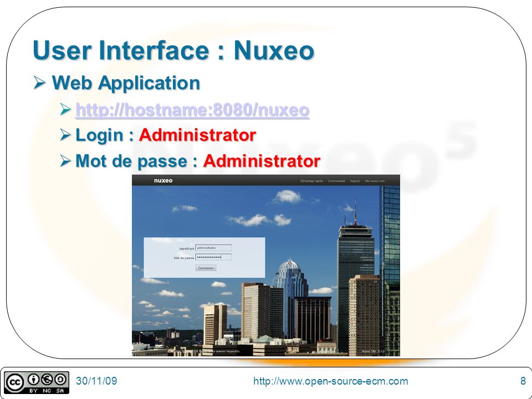Image resolution: width=532 pixels, height=399 pixels.
Task: Click the Nuxeo login screenshot image
Action: pyautogui.click(x=266, y=265)
